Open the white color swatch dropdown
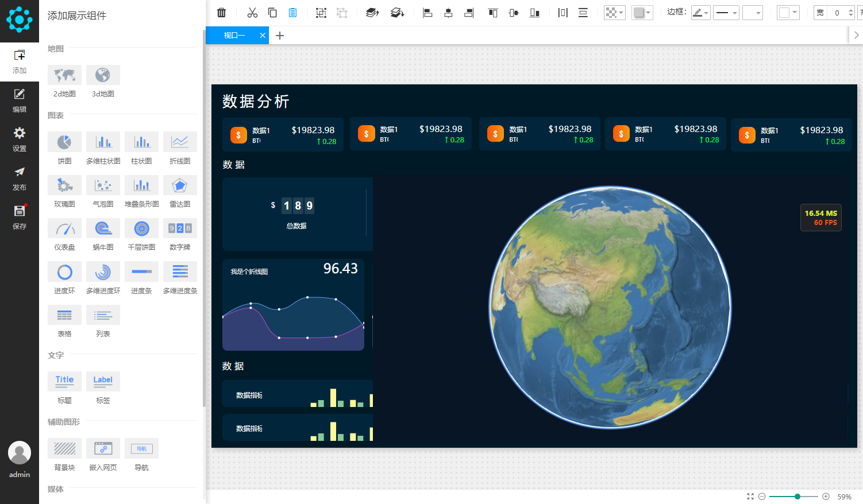This screenshot has width=863, height=504. (788, 13)
